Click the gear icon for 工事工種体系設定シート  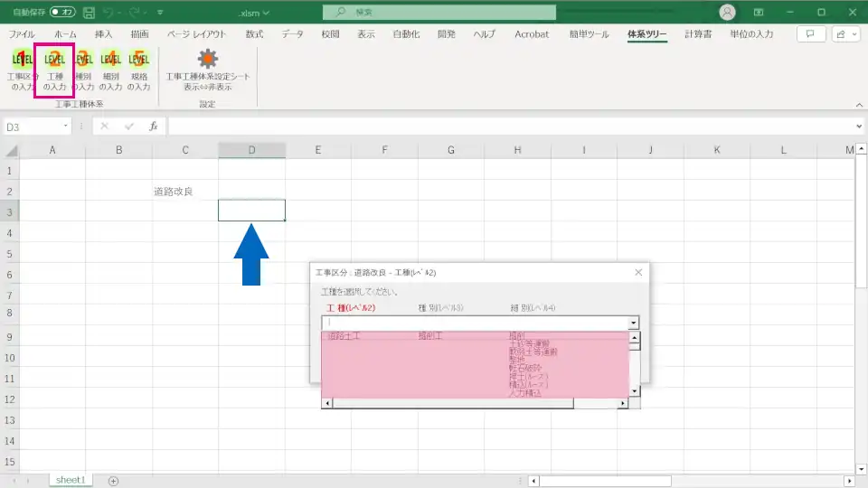207,60
